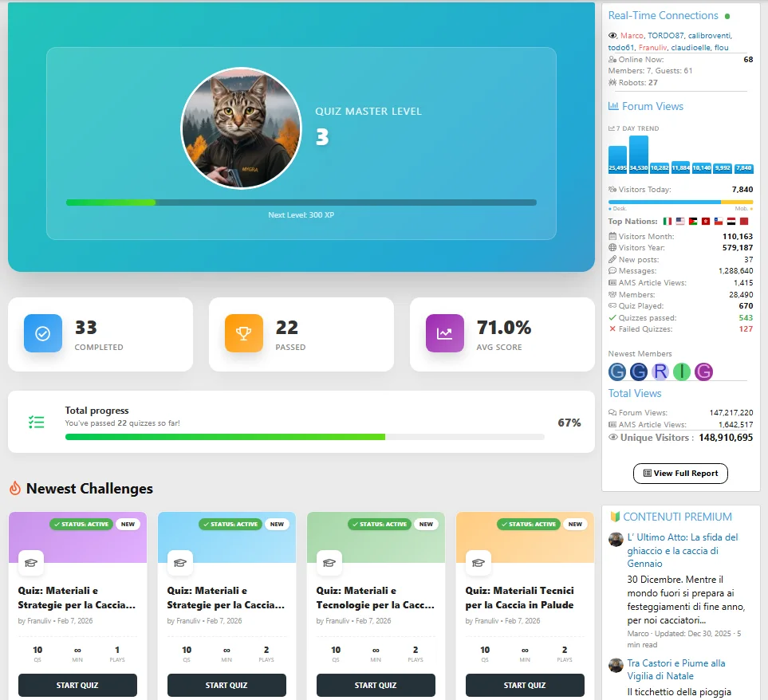Click the Total progress bar at 67%
768x700 pixels.
pos(305,437)
